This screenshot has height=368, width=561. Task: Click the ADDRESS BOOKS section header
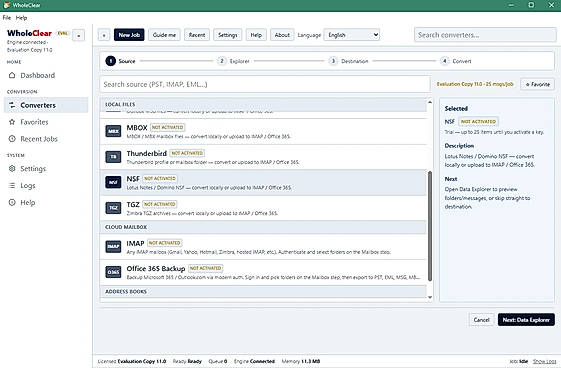click(263, 291)
